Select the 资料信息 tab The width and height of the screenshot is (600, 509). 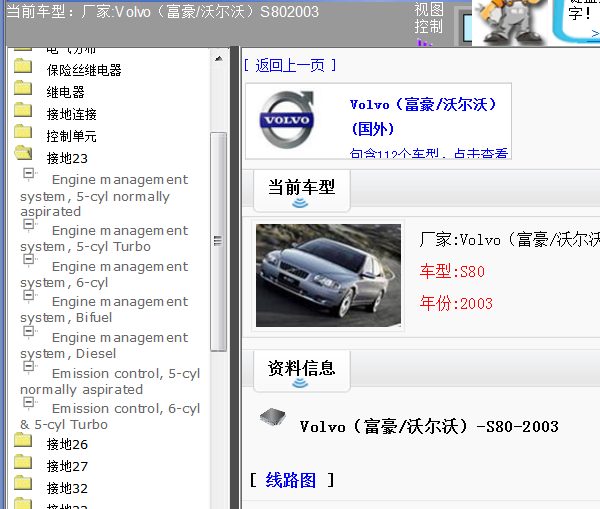pyautogui.click(x=302, y=371)
